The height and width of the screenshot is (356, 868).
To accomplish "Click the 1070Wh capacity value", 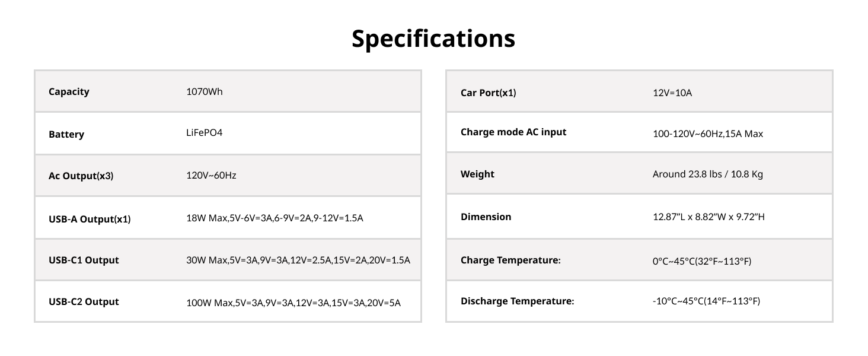I will click(x=205, y=92).
